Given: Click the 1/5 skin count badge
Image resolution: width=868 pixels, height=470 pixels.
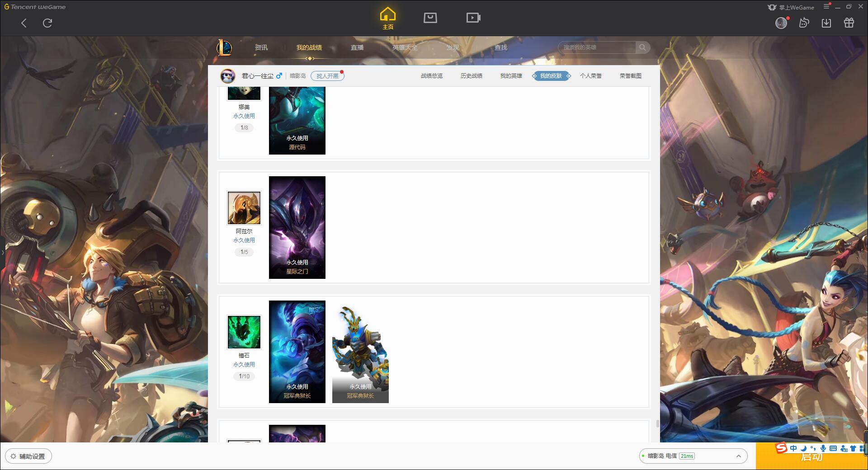Looking at the screenshot, I should (x=244, y=252).
